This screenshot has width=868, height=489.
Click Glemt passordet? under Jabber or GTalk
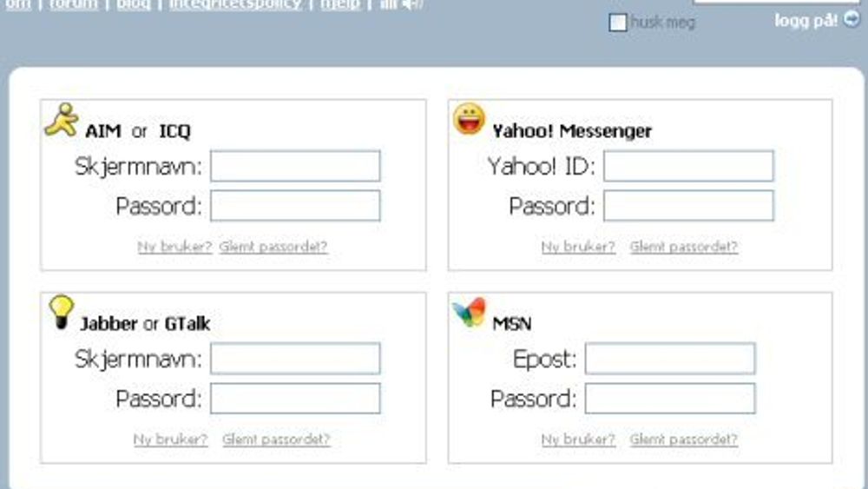[276, 439]
